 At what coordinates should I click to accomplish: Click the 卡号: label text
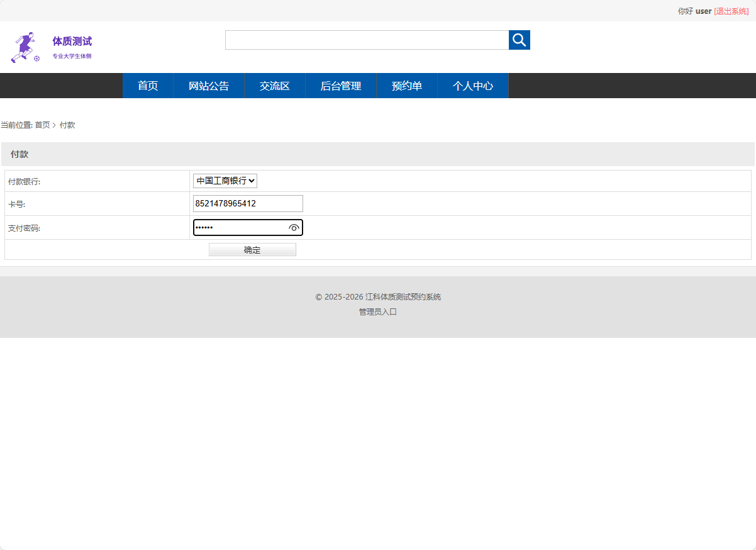16,205
